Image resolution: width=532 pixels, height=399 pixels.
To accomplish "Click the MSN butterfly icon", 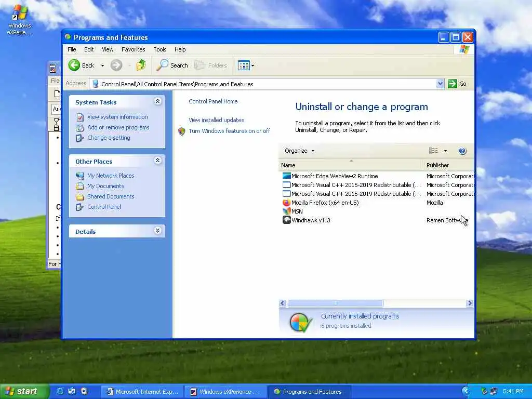I will click(x=286, y=211).
